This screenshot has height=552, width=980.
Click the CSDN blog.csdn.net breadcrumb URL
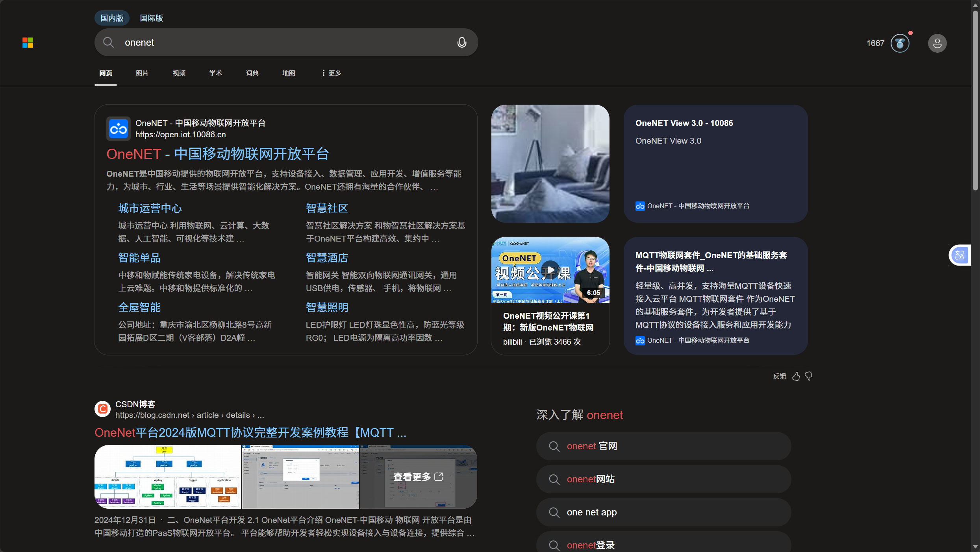[190, 415]
